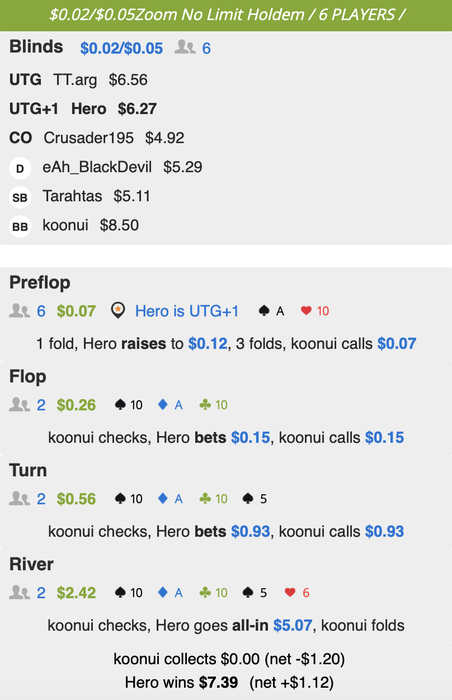Select the Preflop section heading
This screenshot has width=452, height=700.
40,283
